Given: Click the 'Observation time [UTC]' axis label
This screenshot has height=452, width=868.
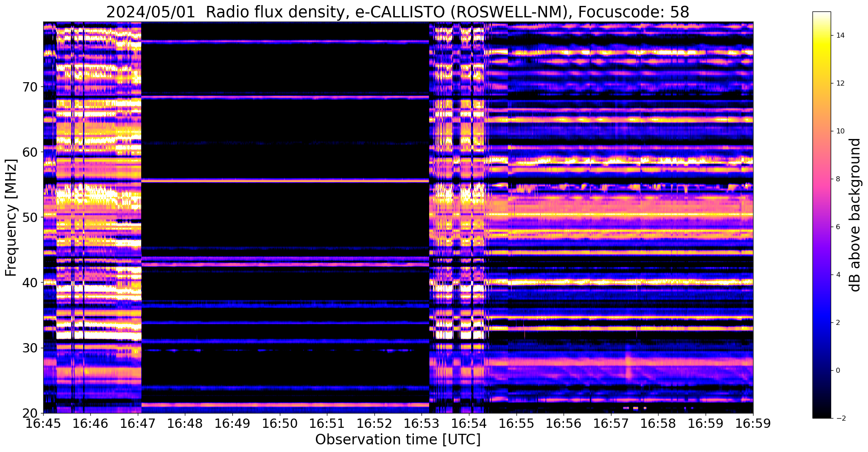Looking at the screenshot, I should point(398,439).
